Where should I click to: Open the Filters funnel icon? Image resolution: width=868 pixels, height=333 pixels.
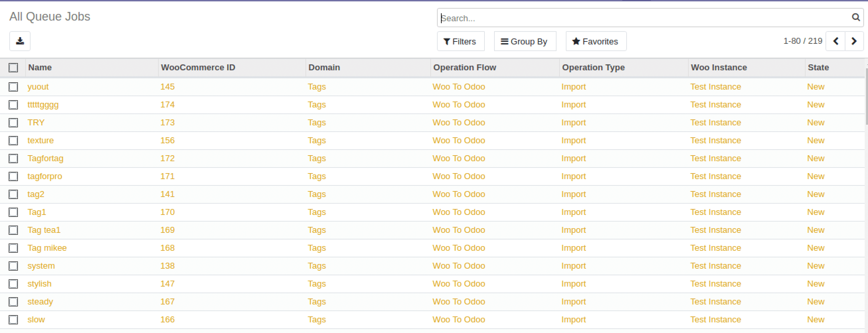(x=447, y=41)
